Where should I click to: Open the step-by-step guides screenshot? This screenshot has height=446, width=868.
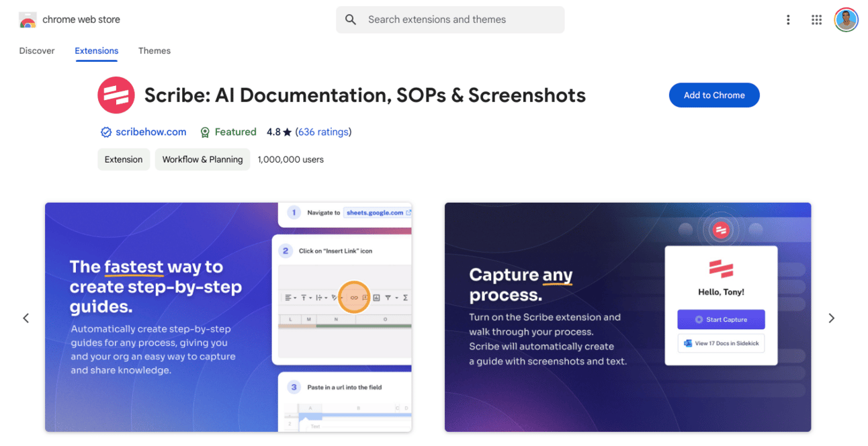pos(228,317)
